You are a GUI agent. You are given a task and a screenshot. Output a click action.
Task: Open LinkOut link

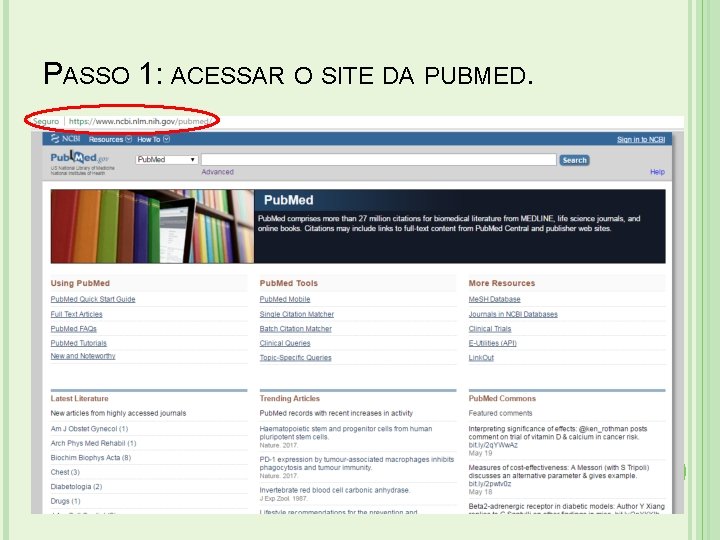click(481, 358)
